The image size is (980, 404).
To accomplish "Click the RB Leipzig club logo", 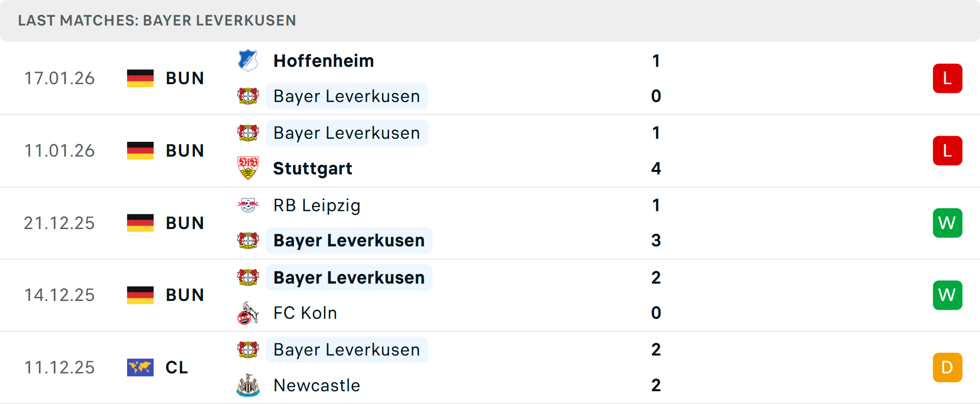I will pos(248,205).
